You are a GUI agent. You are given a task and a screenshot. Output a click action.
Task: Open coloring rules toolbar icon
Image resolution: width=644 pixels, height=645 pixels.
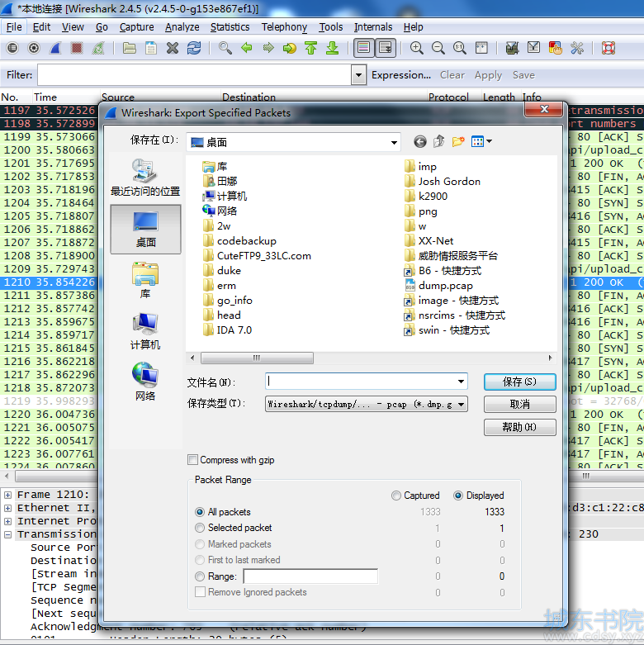(555, 48)
